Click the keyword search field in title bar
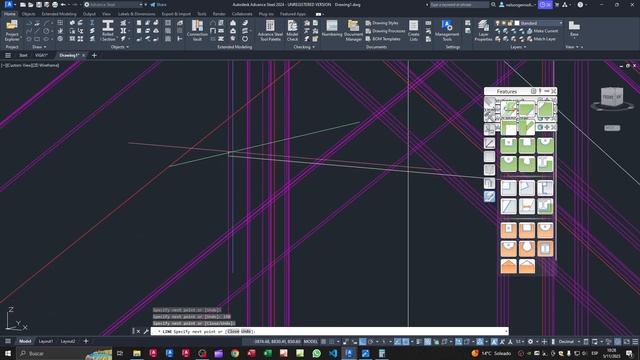 (459, 4)
